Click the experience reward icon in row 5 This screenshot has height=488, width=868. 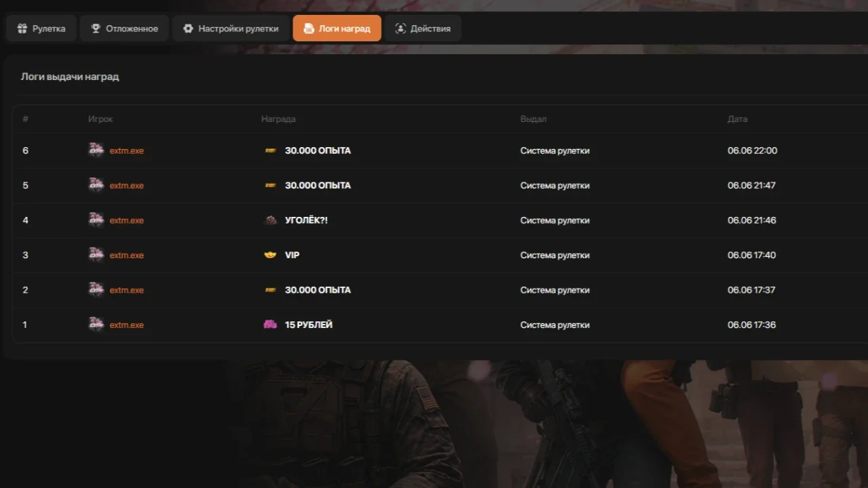(x=270, y=185)
